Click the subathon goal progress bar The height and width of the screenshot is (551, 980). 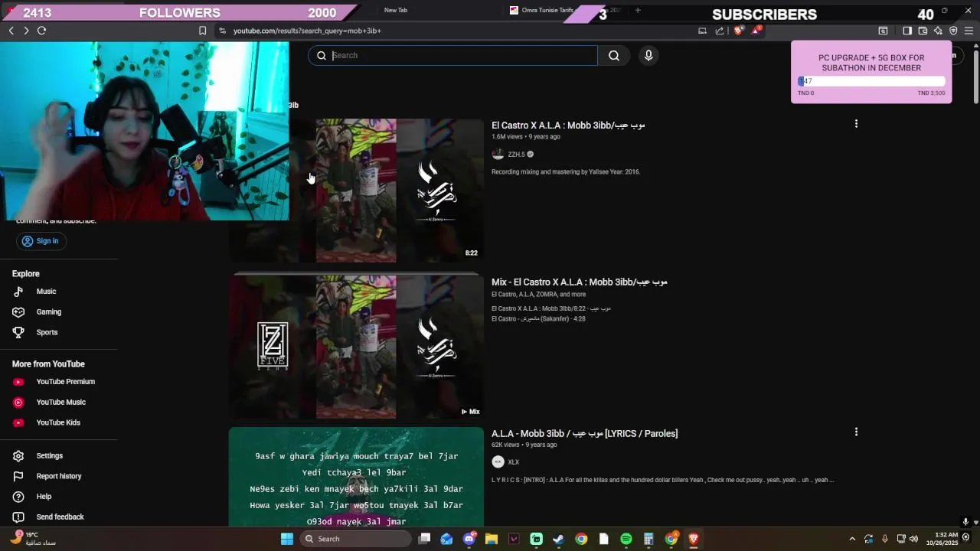(x=871, y=81)
